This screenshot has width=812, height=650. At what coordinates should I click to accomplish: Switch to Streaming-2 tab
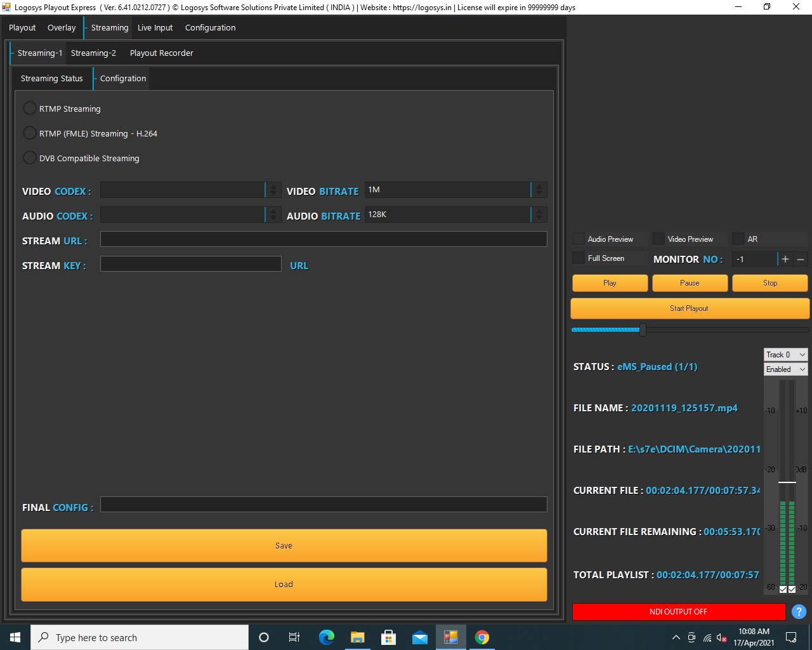pyautogui.click(x=93, y=53)
